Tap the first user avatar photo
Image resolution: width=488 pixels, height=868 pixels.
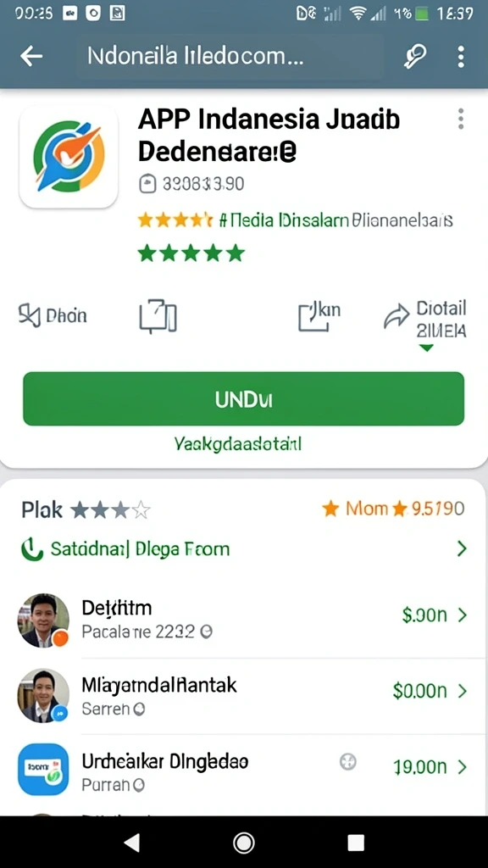coord(44,620)
